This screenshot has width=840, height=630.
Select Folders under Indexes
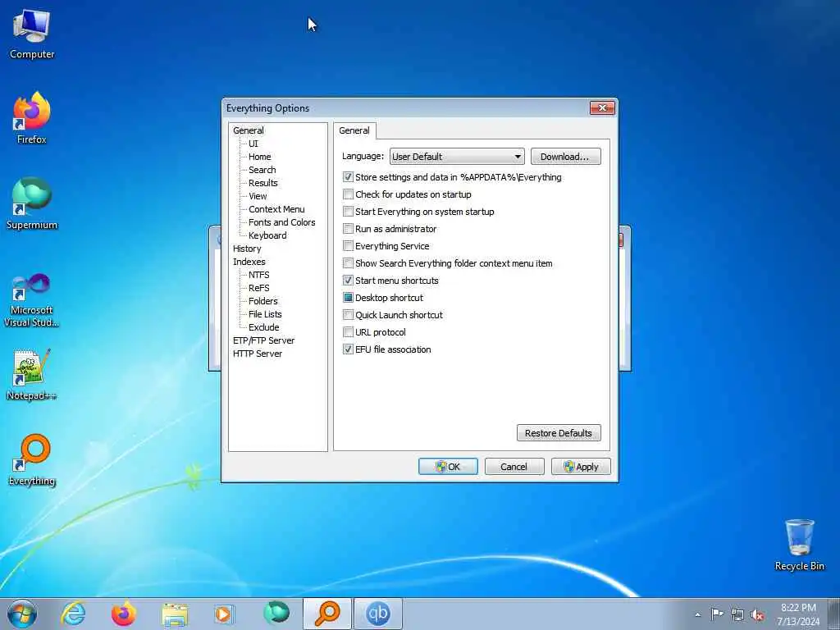click(263, 301)
